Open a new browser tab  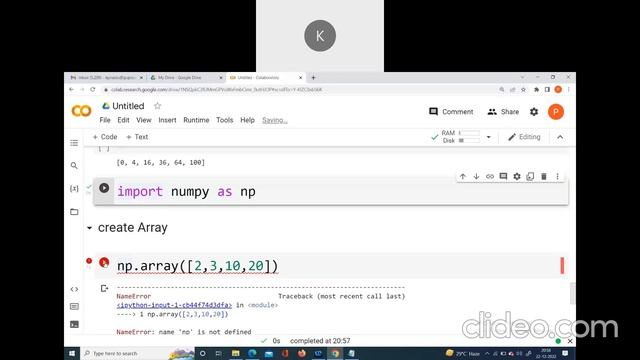pyautogui.click(x=313, y=78)
